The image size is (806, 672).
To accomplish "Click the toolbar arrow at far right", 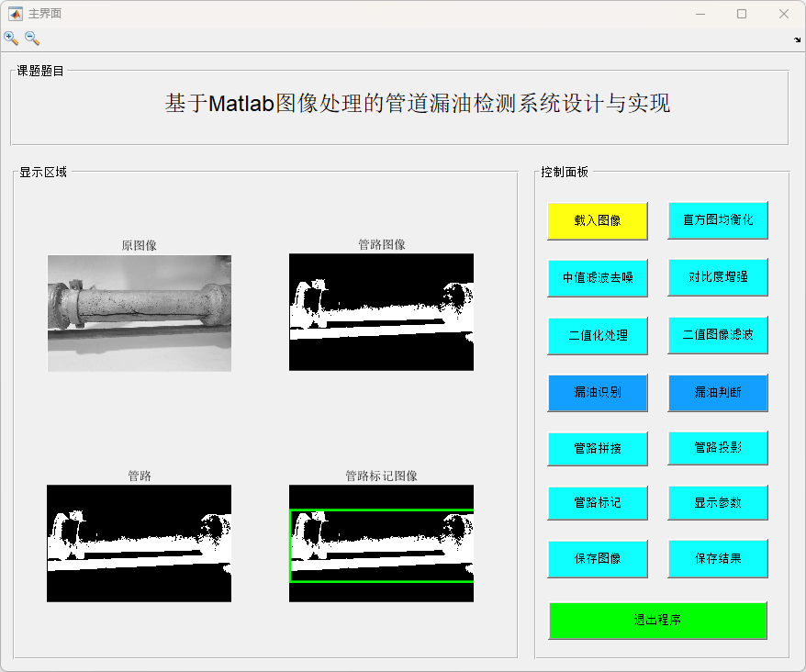I will click(x=797, y=39).
